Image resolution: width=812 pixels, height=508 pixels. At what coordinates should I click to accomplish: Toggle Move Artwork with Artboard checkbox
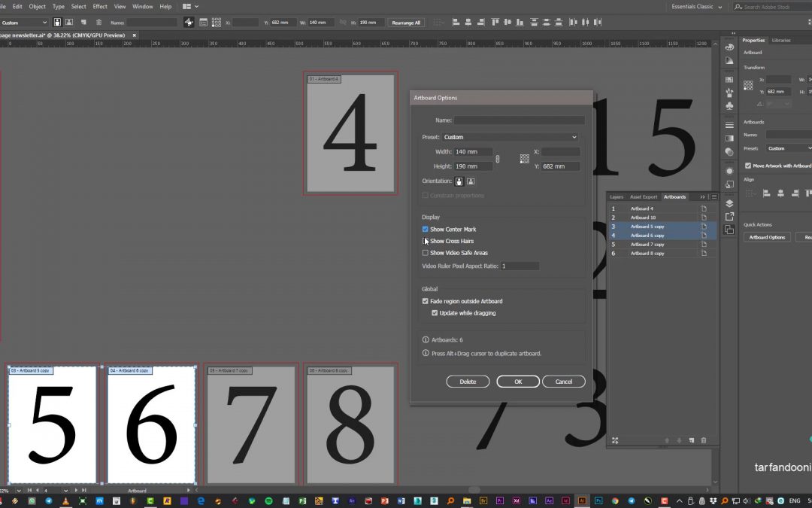748,166
